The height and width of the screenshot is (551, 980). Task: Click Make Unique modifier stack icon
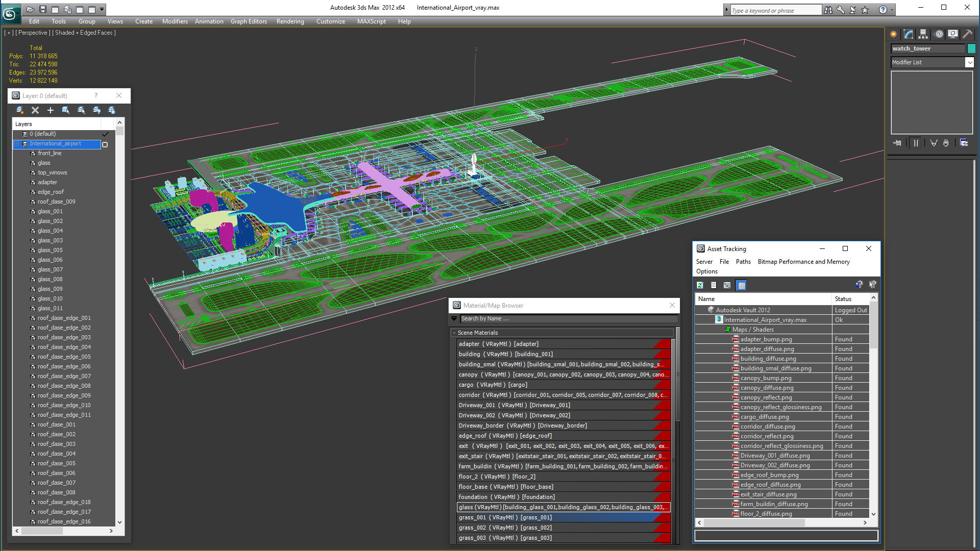pos(934,143)
